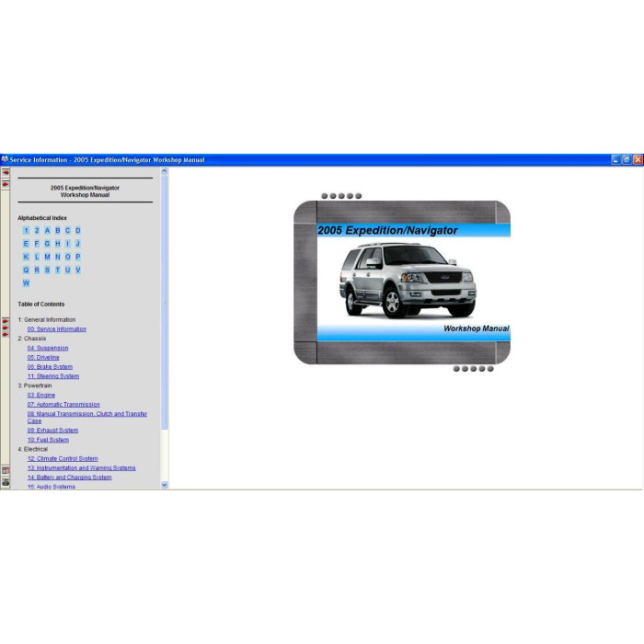Open alphabetical index letter V
The height and width of the screenshot is (644, 644).
(78, 270)
